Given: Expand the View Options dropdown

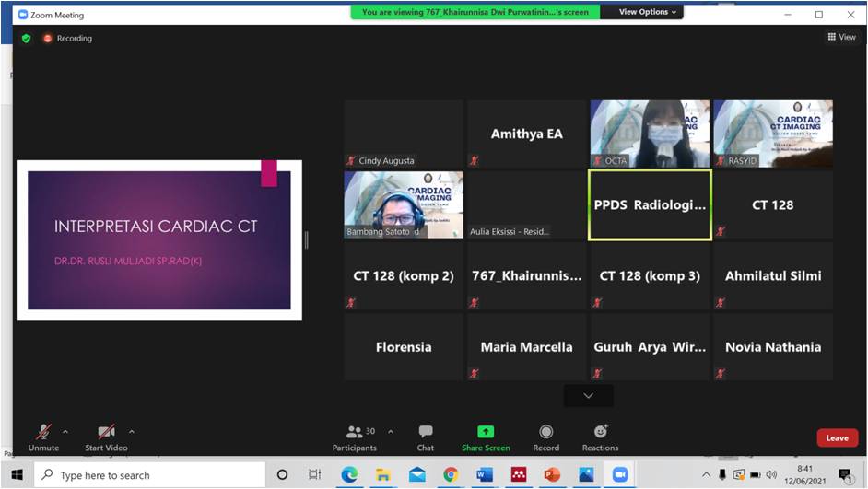Looking at the screenshot, I should click(x=648, y=12).
